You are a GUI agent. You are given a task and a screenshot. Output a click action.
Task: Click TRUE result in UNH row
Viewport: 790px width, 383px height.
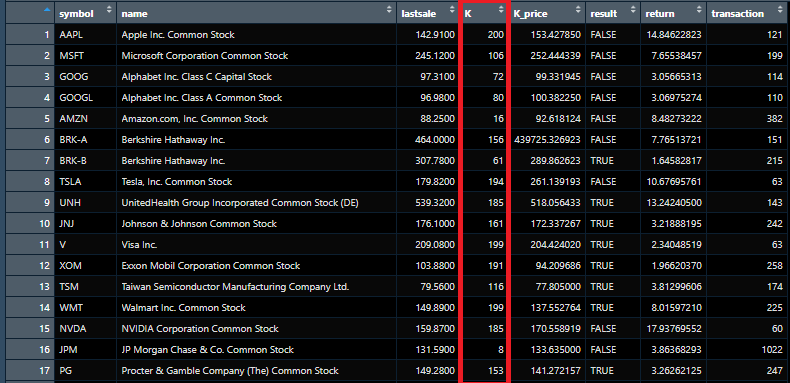(602, 203)
